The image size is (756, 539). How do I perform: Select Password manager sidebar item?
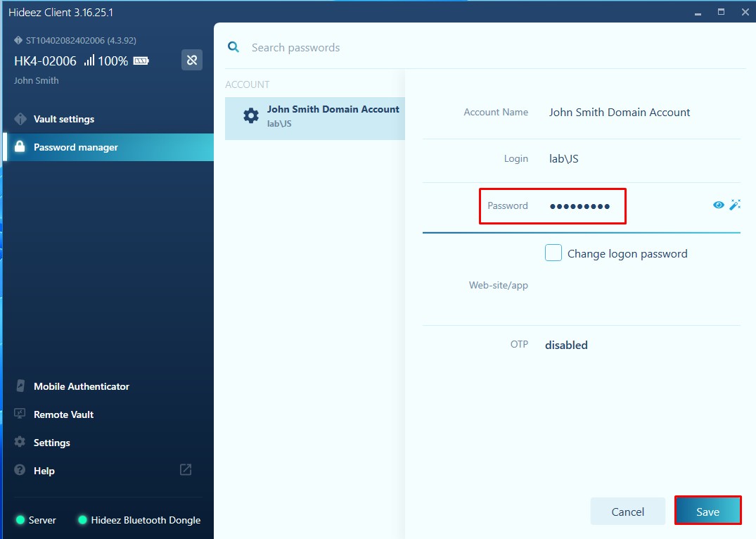point(75,147)
